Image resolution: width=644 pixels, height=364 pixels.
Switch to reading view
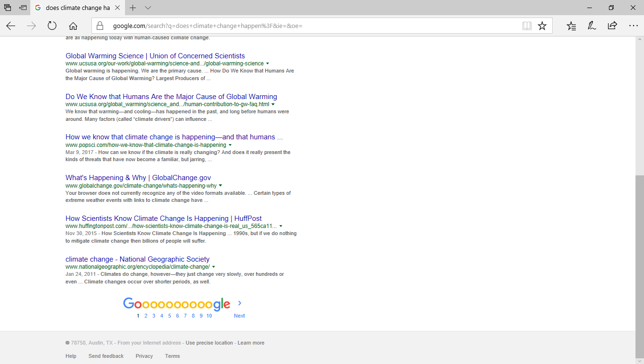coord(527,26)
